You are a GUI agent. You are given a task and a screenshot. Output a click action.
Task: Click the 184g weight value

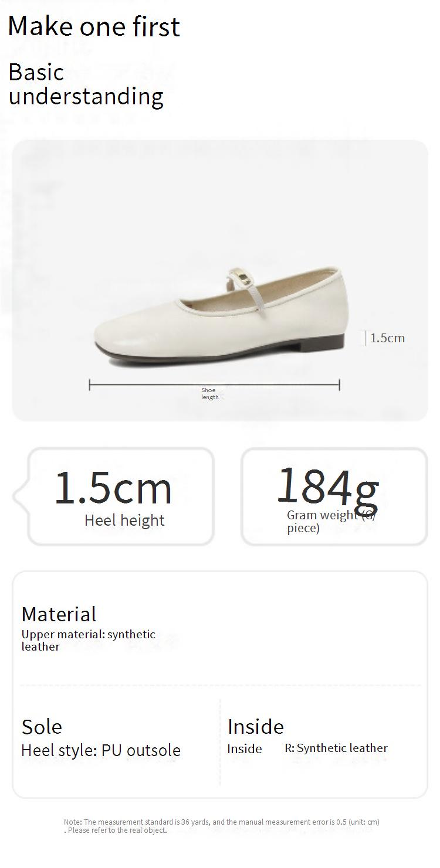(327, 486)
